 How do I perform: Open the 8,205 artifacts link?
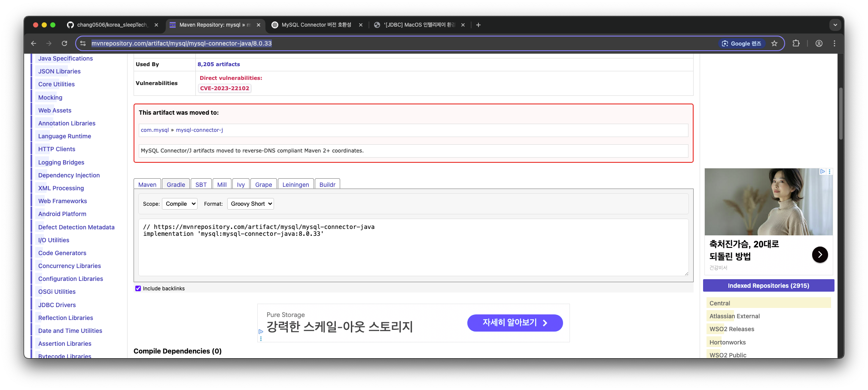coord(219,64)
